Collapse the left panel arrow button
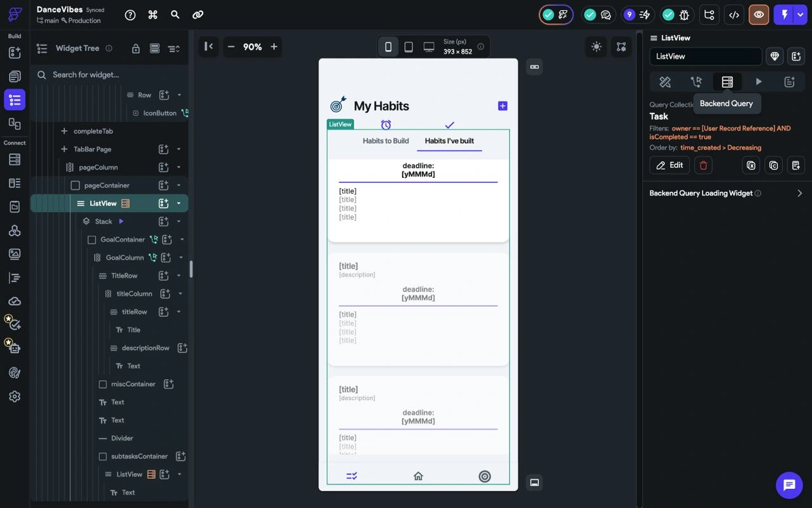 [x=208, y=46]
